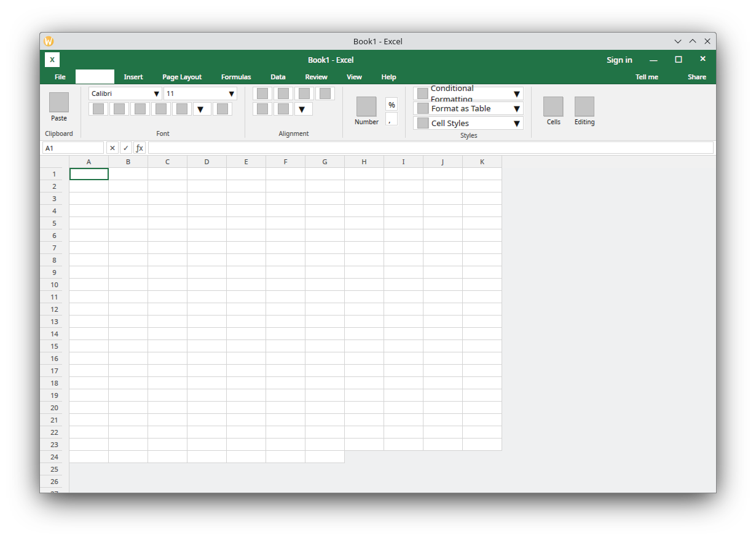The width and height of the screenshot is (756, 540).
Task: Apply percent style with the % button
Action: (392, 105)
